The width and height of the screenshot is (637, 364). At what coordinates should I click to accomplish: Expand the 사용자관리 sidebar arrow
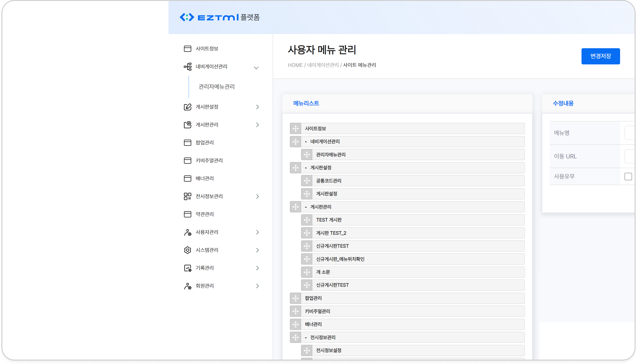258,232
